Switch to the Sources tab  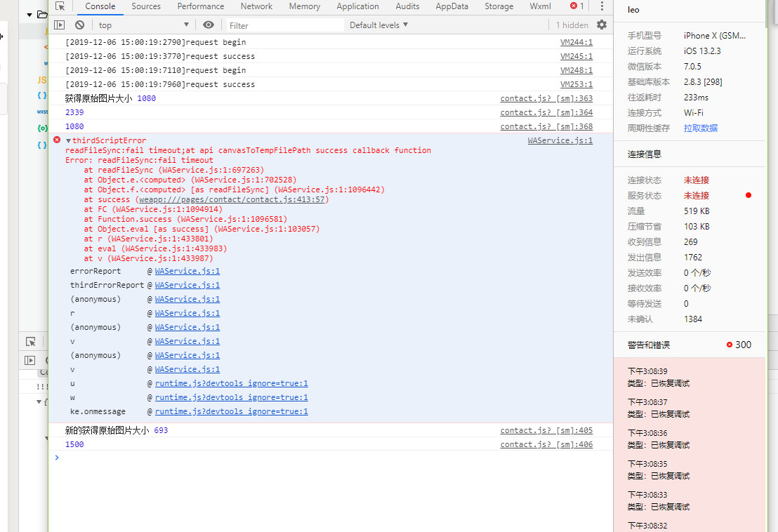point(146,6)
